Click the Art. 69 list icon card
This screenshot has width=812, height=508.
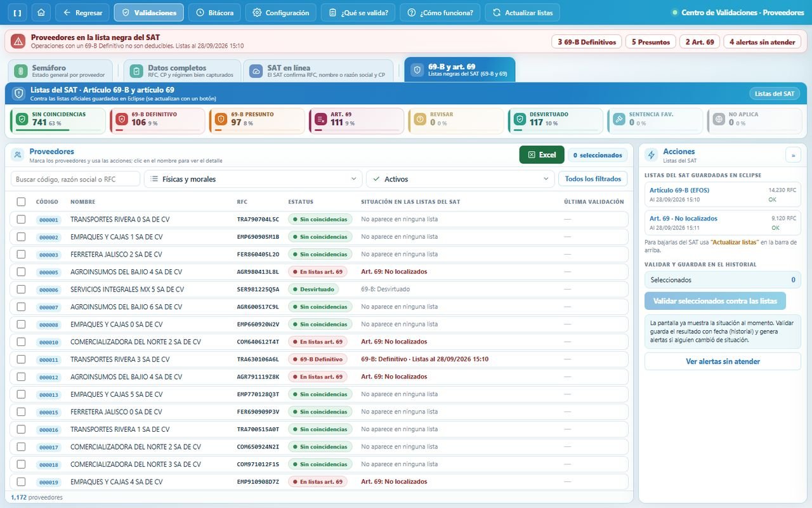320,121
